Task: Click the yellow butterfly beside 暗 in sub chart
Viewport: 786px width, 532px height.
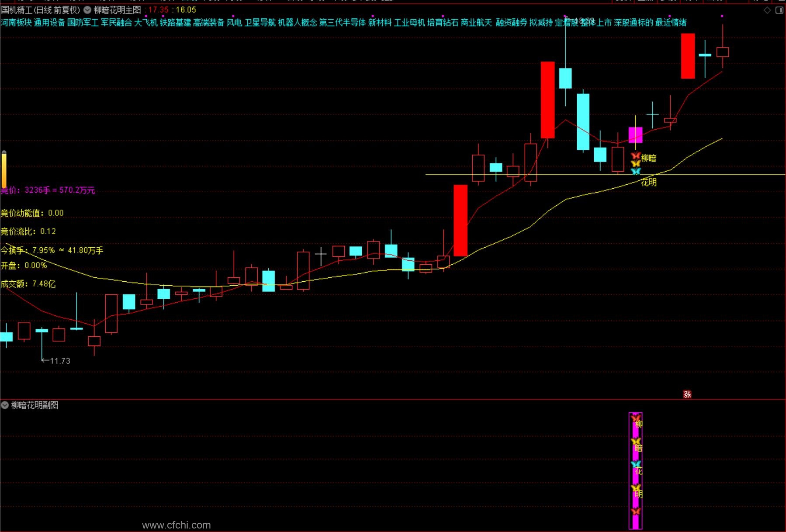Action: point(636,442)
